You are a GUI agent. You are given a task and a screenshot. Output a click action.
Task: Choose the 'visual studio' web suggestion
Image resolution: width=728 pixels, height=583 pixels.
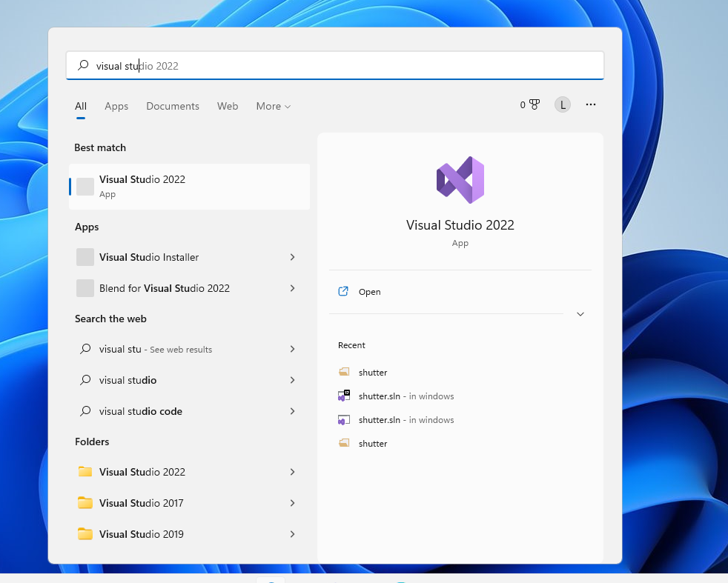(190, 380)
